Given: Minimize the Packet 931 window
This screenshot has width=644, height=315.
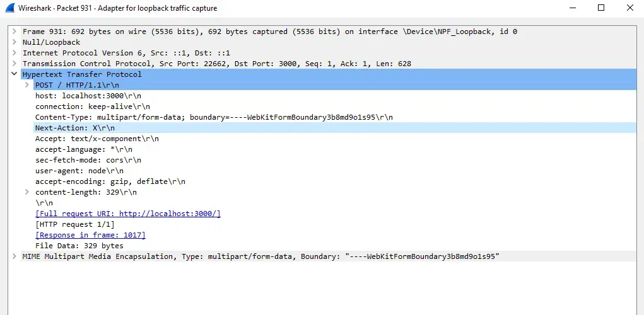Looking at the screenshot, I should 571,8.
